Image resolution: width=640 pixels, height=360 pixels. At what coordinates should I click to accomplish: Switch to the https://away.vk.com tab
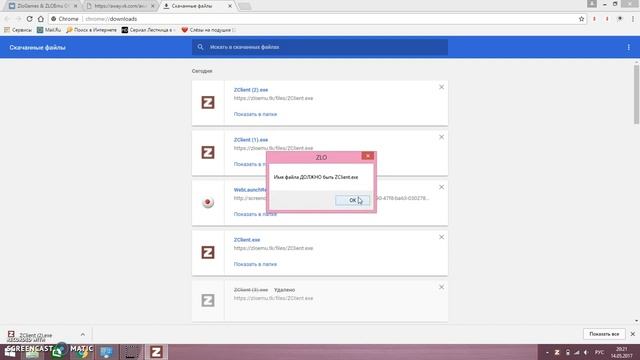[x=120, y=6]
